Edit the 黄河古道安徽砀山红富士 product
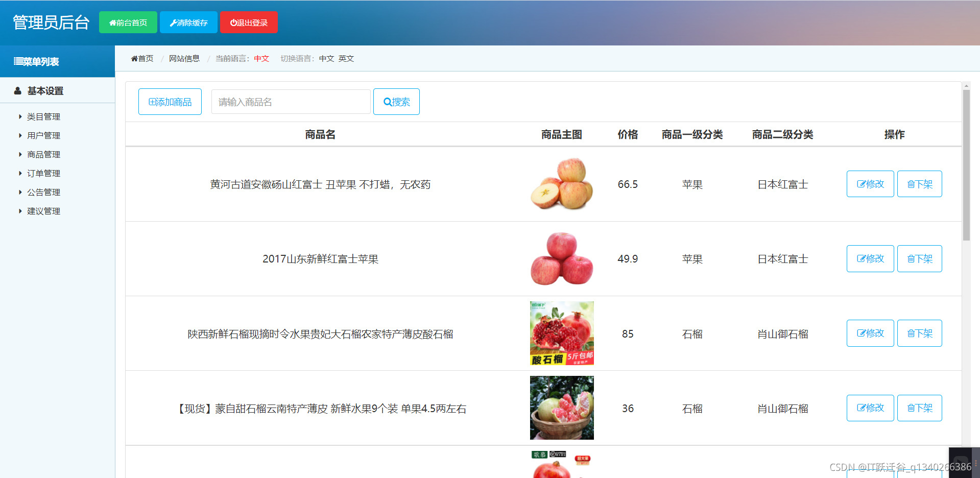980x478 pixels. pyautogui.click(x=870, y=184)
